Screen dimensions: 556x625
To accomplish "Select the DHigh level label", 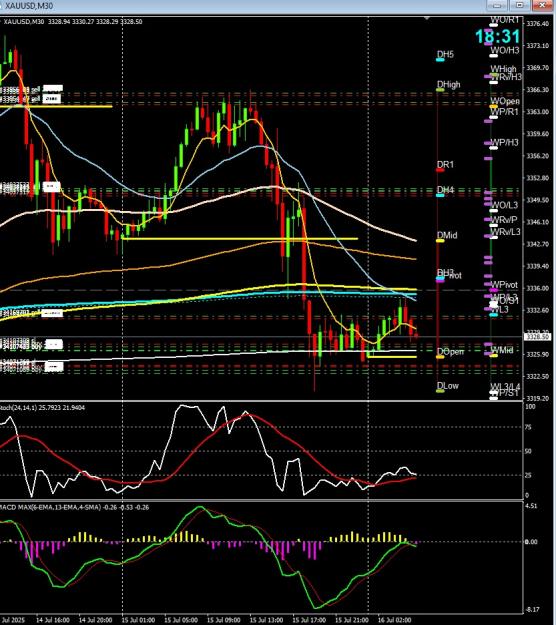I will coord(448,85).
